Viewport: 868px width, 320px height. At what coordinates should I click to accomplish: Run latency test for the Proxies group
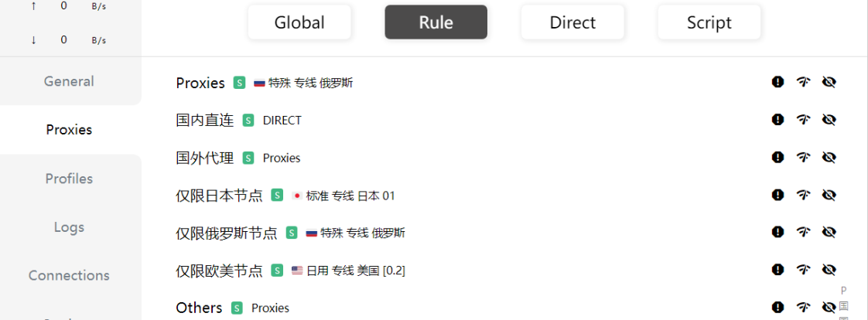tap(803, 83)
